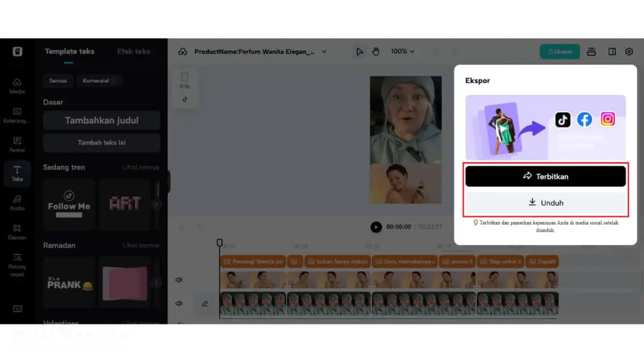This screenshot has width=644, height=362.
Task: Click the CapCut logo home icon
Action: (x=17, y=51)
